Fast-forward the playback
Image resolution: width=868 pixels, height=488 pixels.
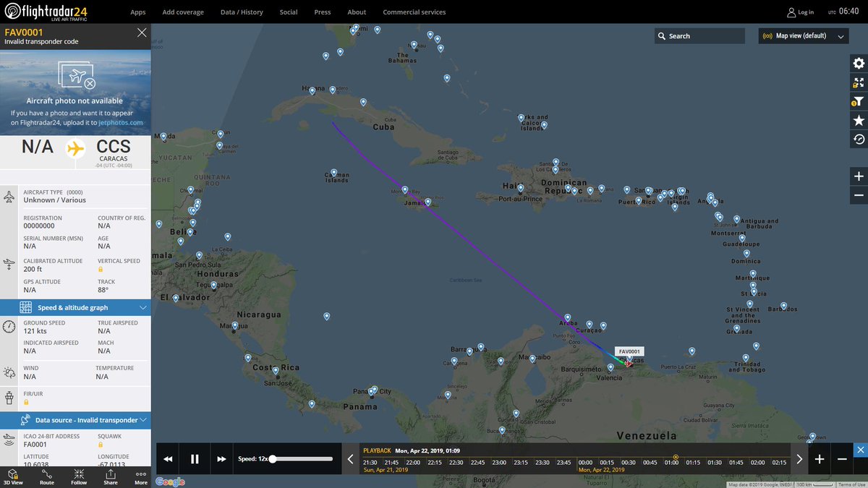pyautogui.click(x=221, y=459)
